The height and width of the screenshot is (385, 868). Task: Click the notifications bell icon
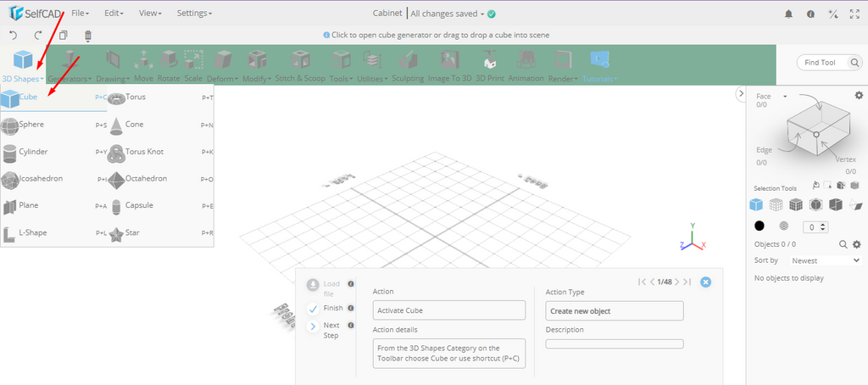click(x=788, y=14)
